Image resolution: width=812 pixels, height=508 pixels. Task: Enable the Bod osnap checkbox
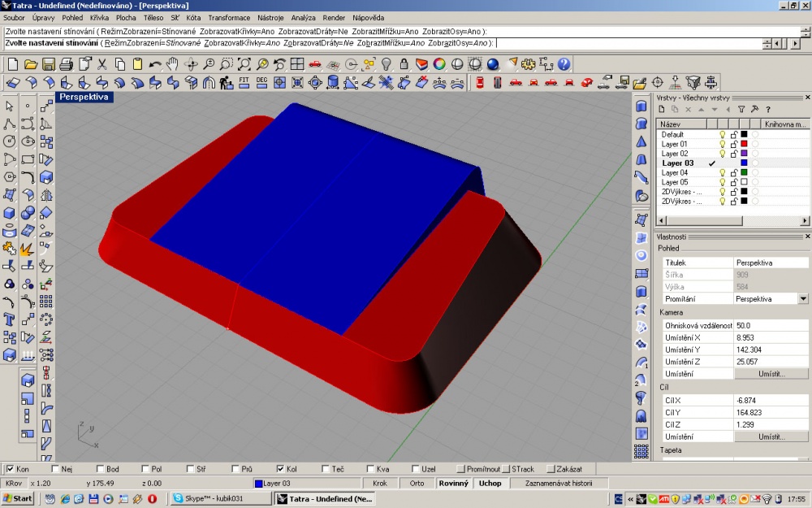click(101, 469)
